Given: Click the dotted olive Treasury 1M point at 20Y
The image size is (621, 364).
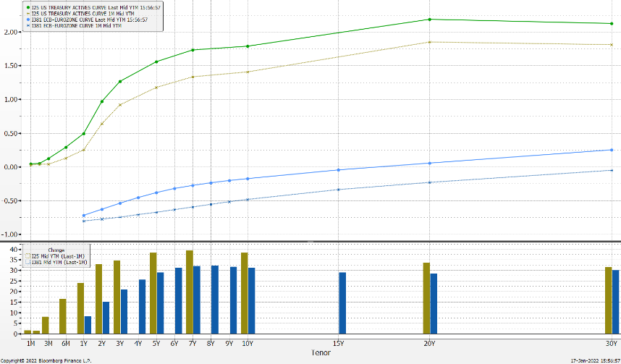Looking at the screenshot, I should point(430,42).
